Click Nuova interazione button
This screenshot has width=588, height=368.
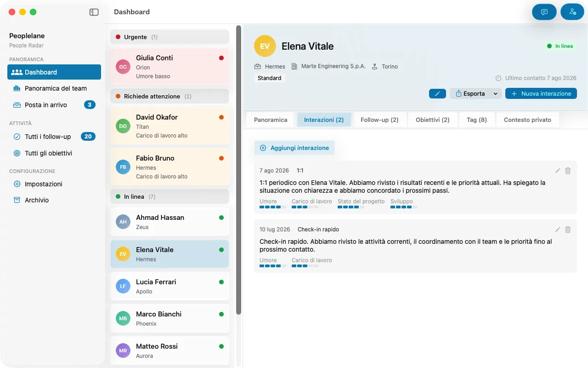click(541, 94)
